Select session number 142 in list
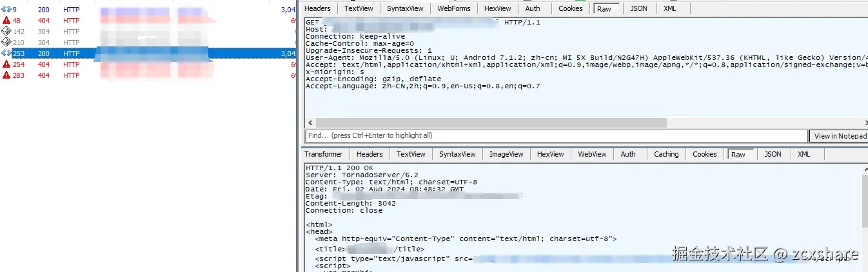Viewport: 868px width, 272px height. pos(19,32)
